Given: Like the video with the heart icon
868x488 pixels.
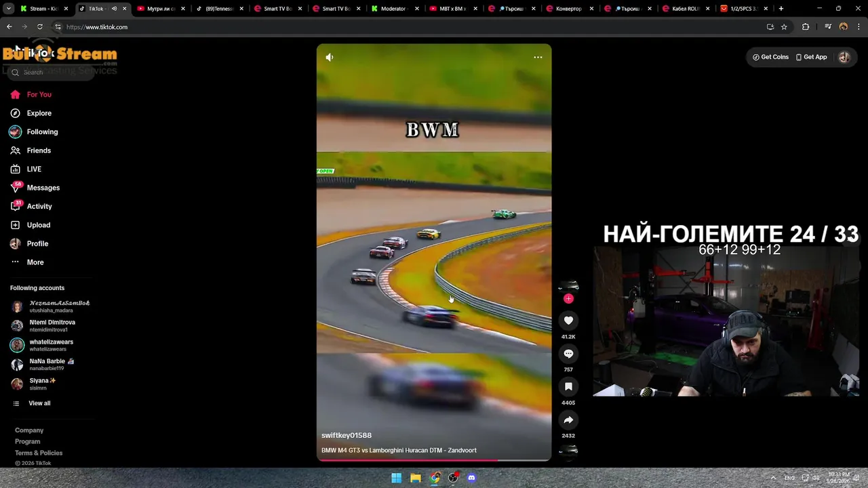Looking at the screenshot, I should (568, 321).
